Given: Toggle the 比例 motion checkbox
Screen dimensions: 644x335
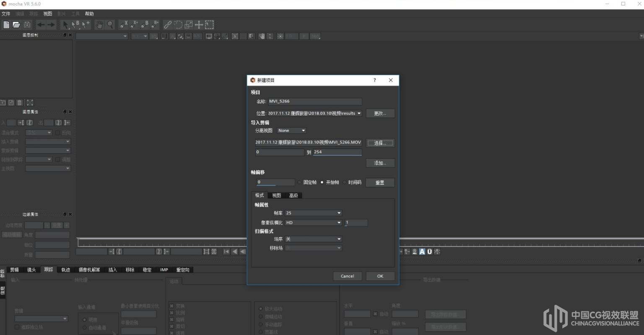Looking at the screenshot, I should coord(171,313).
